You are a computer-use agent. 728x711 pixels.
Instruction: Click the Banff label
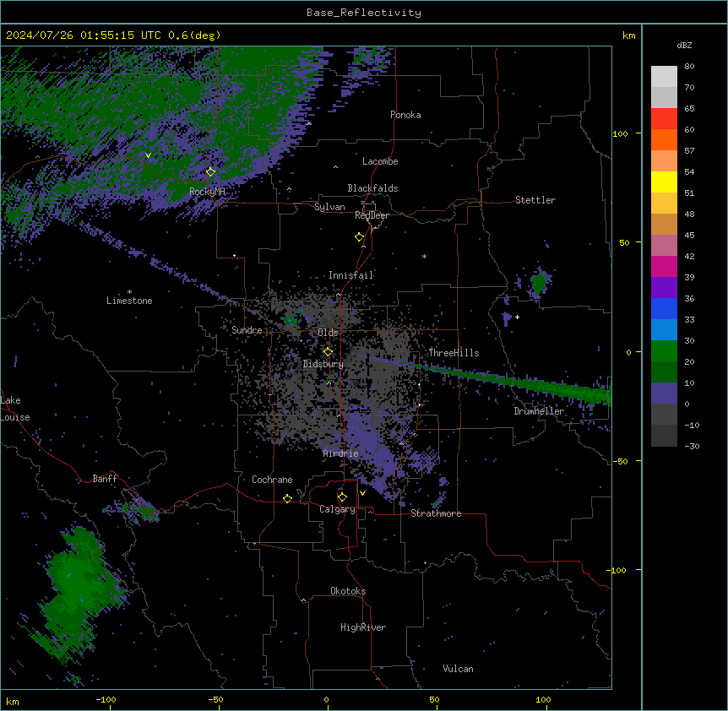tap(105, 479)
